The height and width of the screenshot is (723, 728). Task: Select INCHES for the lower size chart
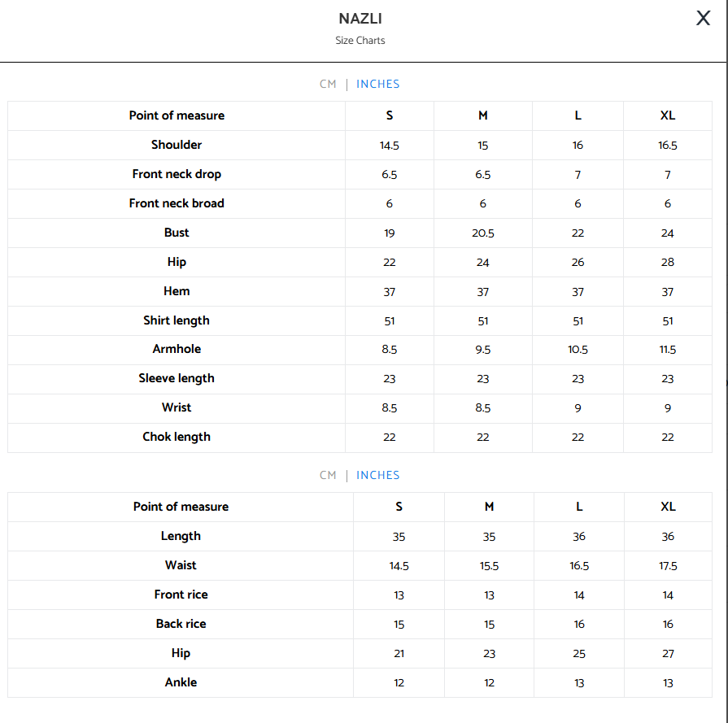pos(378,475)
